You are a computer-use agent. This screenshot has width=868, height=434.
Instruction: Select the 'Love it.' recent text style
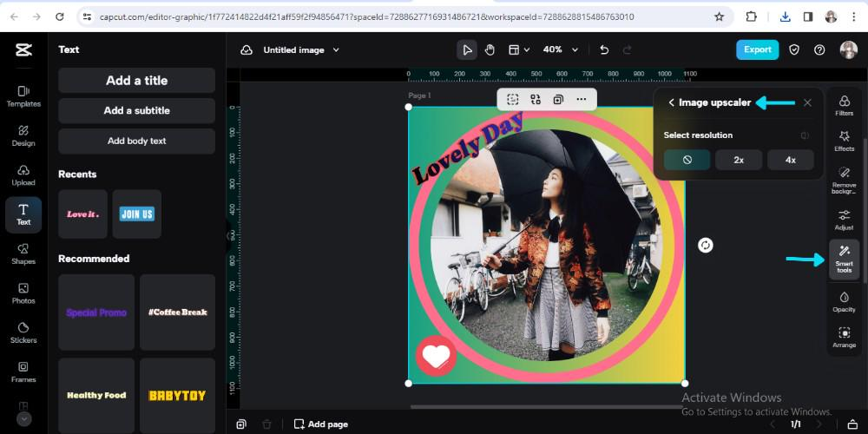point(82,214)
